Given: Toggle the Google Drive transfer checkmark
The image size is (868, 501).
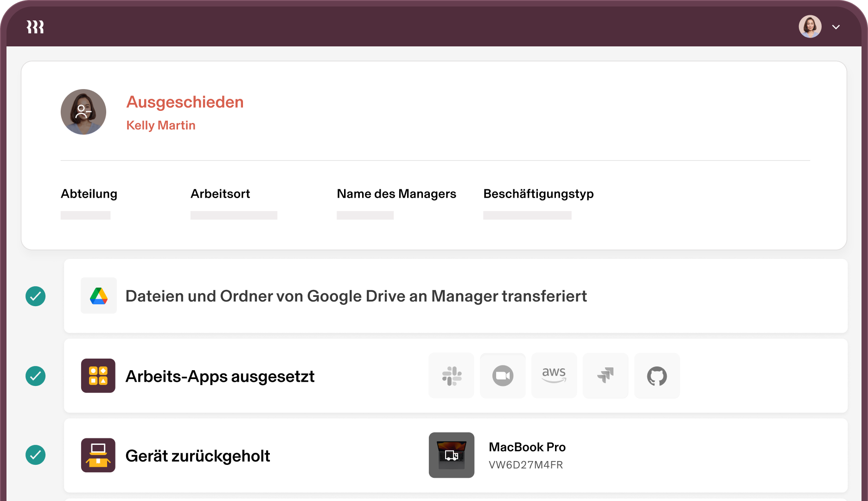Looking at the screenshot, I should 36,296.
